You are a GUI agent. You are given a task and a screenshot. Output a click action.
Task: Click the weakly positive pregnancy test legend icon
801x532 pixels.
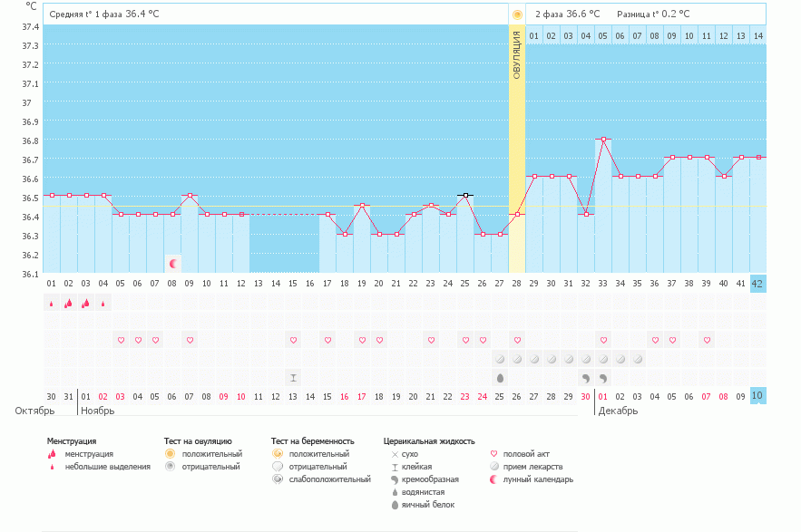pyautogui.click(x=278, y=479)
